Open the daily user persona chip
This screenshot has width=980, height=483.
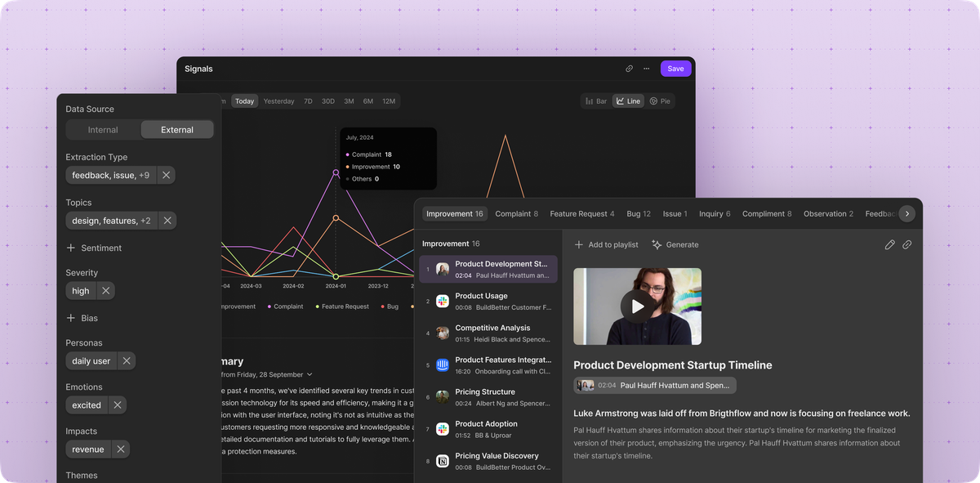coord(91,361)
